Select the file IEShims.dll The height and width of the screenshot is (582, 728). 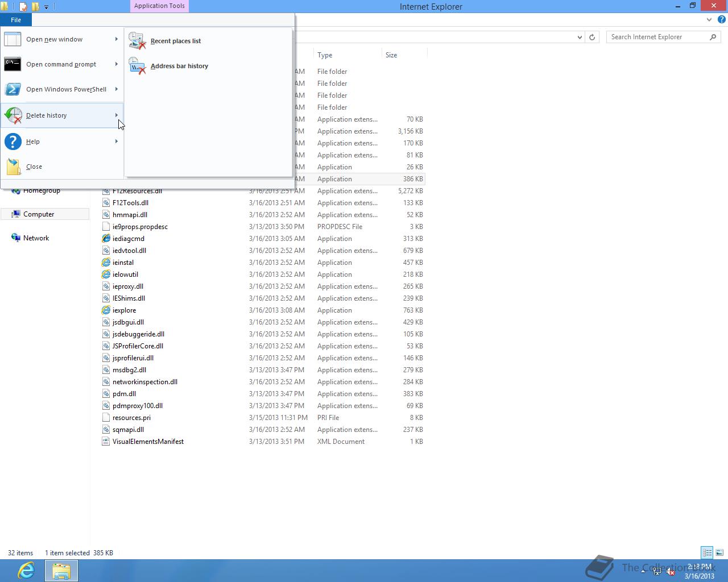(x=129, y=298)
